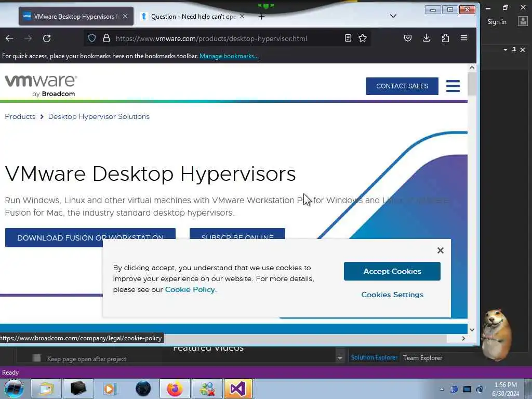Toggle reader view icon in address bar
This screenshot has width=532, height=399.
pyautogui.click(x=348, y=38)
